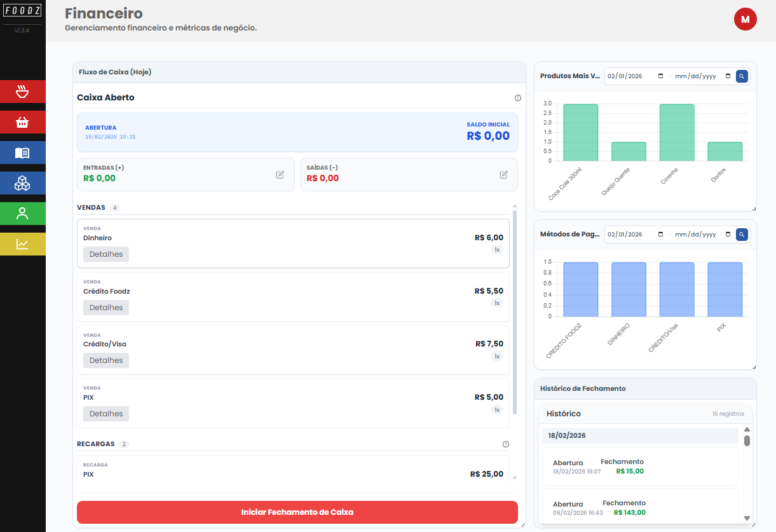Select the user profile icon in sidebar

[23, 214]
